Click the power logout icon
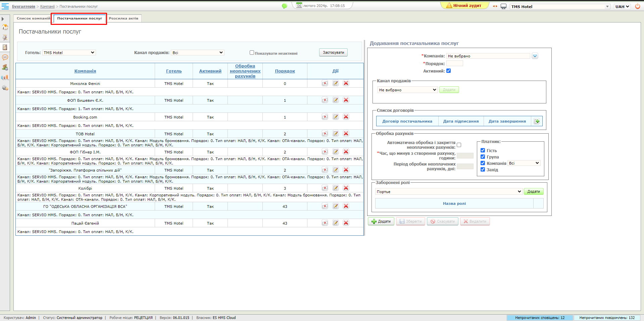 click(x=637, y=6)
